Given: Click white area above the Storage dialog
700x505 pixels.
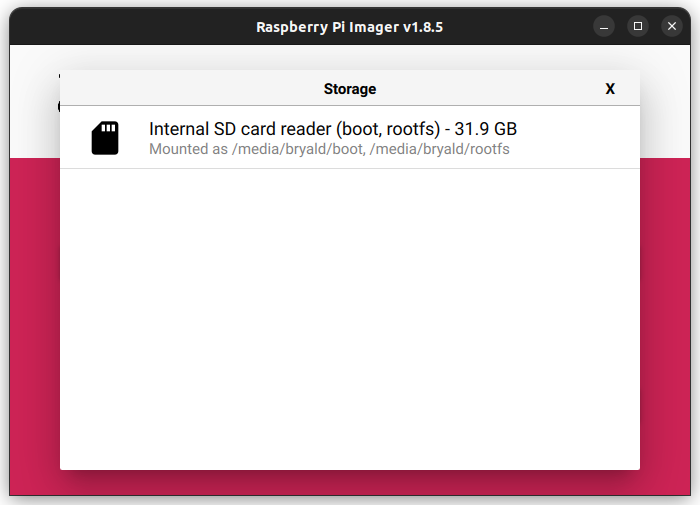Looking at the screenshot, I should click(350, 57).
